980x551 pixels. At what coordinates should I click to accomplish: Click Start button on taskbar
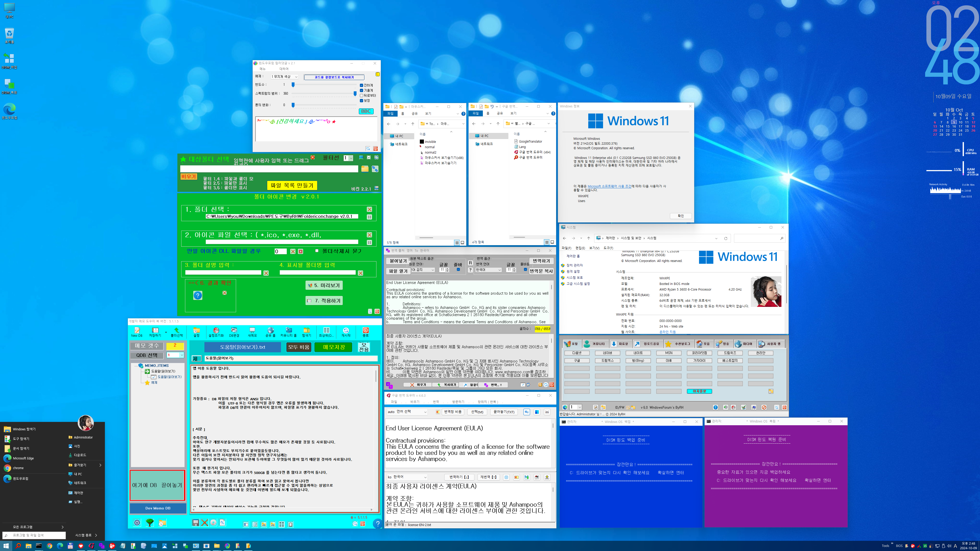[x=6, y=546]
